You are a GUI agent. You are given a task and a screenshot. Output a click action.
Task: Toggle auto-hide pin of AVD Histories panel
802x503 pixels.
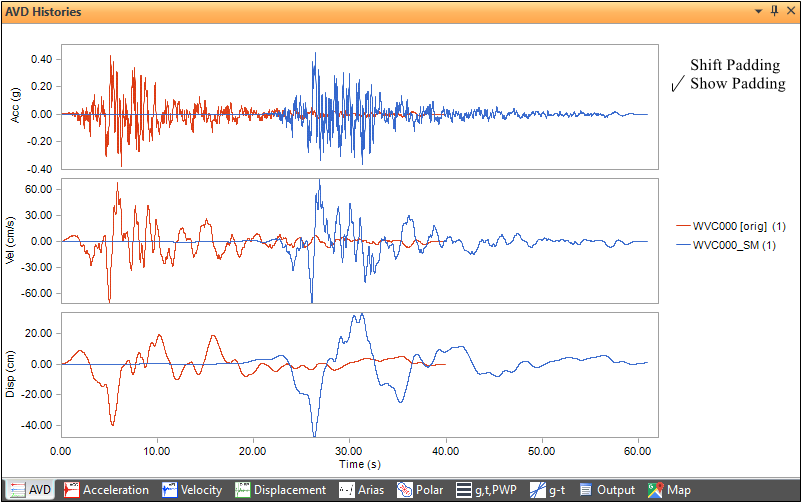coord(774,11)
